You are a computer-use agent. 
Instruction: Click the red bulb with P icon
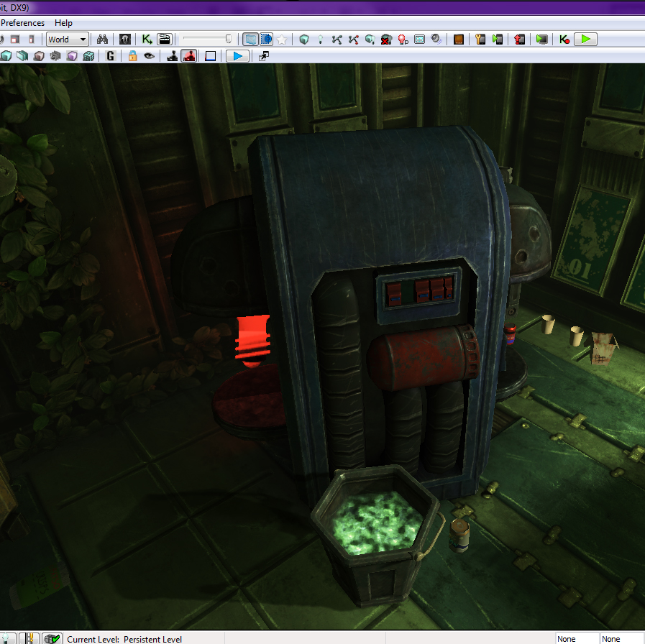(x=403, y=40)
